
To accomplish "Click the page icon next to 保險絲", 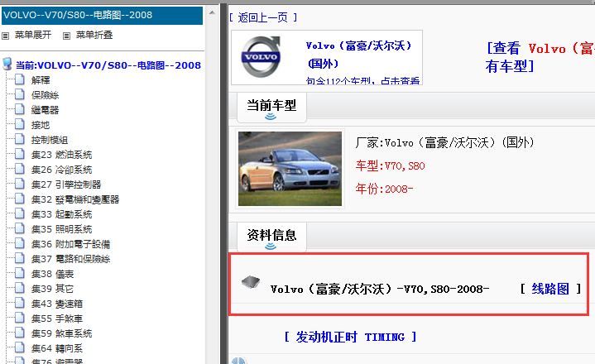I will [x=20, y=95].
